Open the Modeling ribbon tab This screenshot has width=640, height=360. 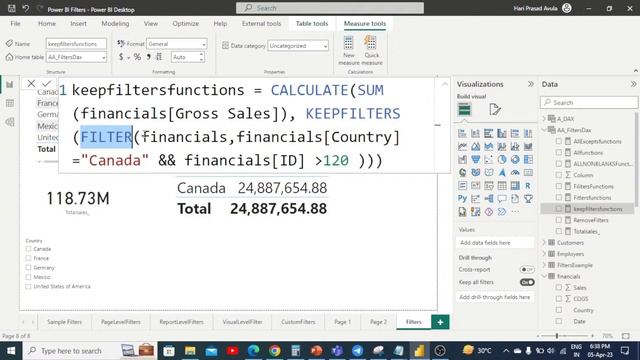115,24
